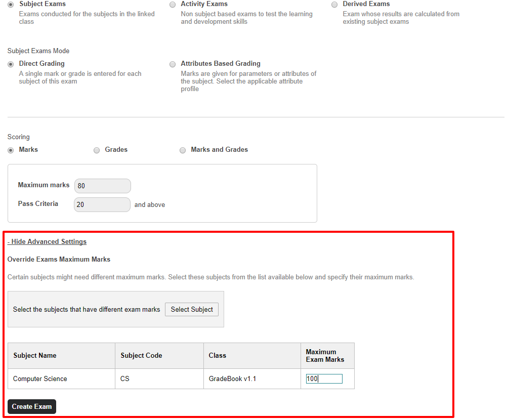508x420 pixels.
Task: Select the Subject Exams radio button
Action: click(x=11, y=5)
